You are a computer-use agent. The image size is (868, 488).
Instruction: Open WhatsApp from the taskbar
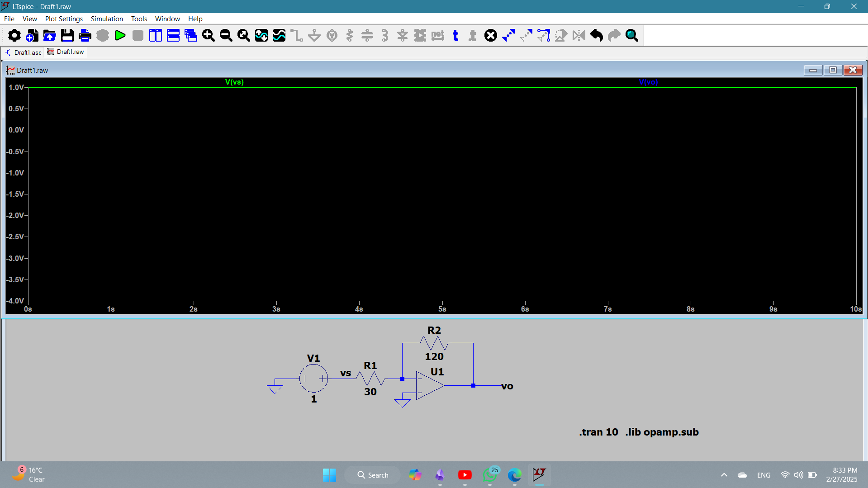(x=490, y=475)
